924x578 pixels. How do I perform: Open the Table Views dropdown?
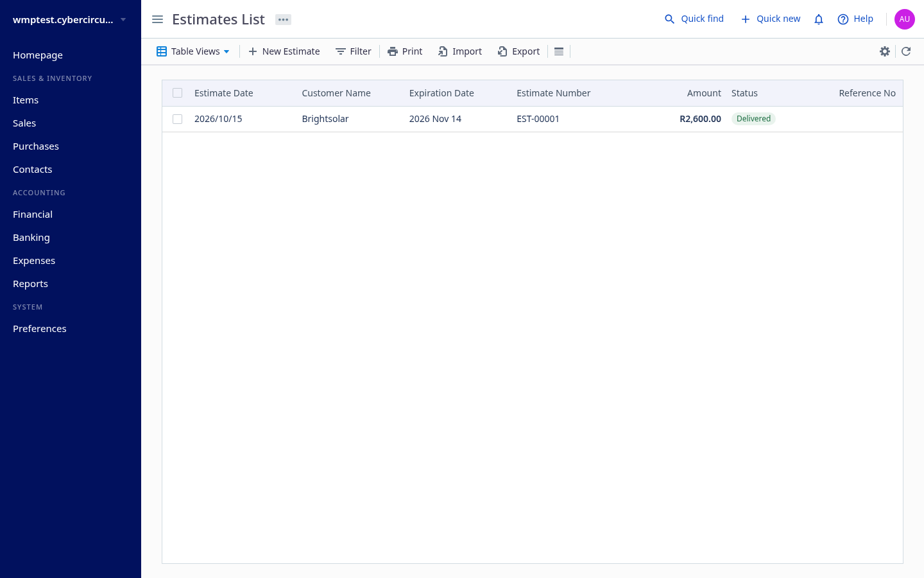(x=193, y=51)
